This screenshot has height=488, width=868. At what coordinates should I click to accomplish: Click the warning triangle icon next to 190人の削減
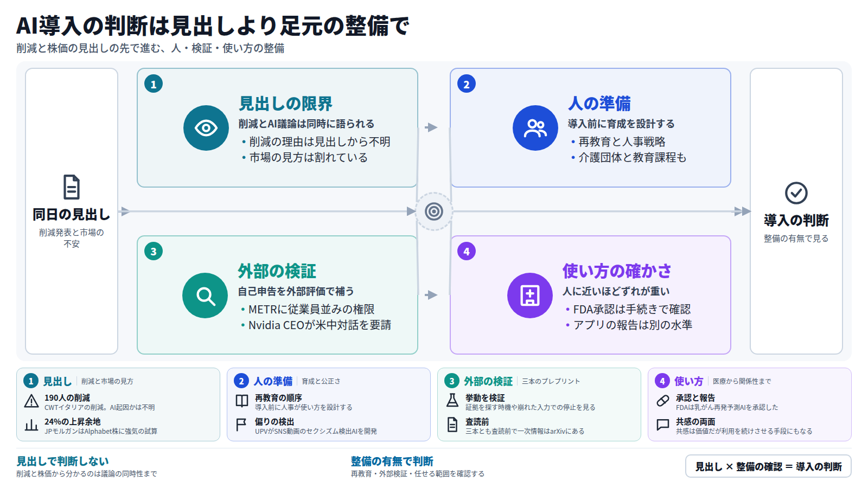click(31, 401)
